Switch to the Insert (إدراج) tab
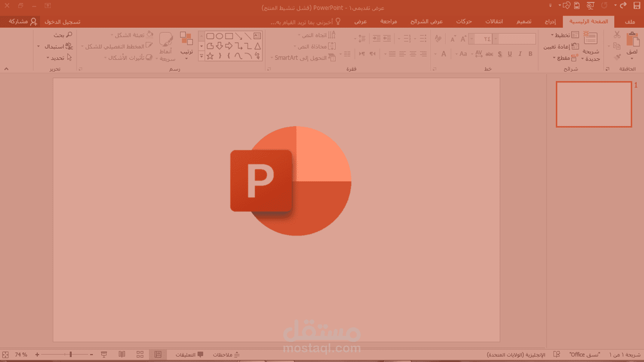Viewport: 644px width, 362px height. point(551,22)
